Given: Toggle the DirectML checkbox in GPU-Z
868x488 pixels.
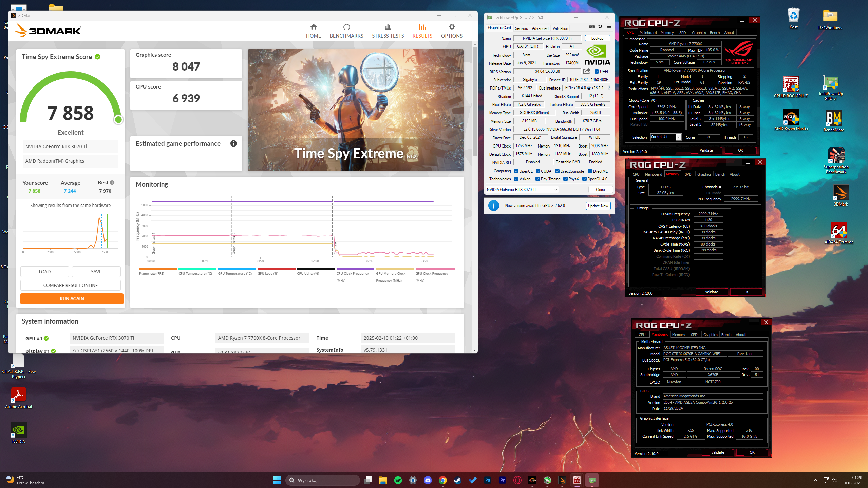Looking at the screenshot, I should (590, 171).
